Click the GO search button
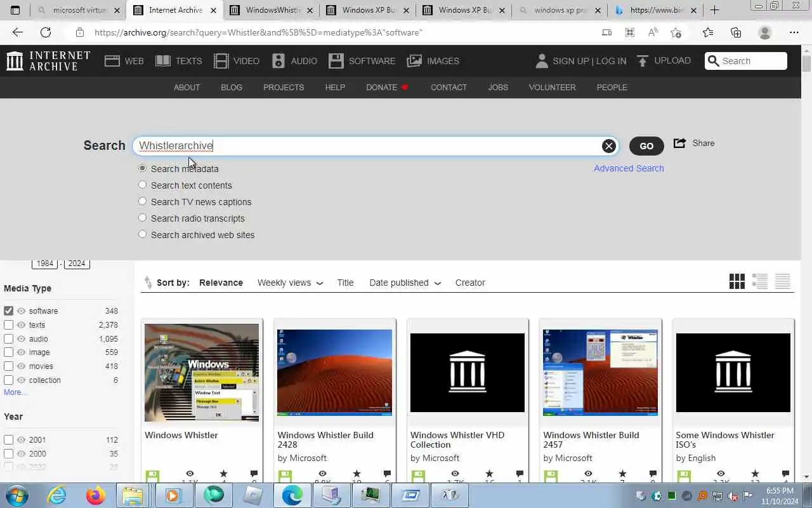The height and width of the screenshot is (508, 812). pyautogui.click(x=646, y=146)
